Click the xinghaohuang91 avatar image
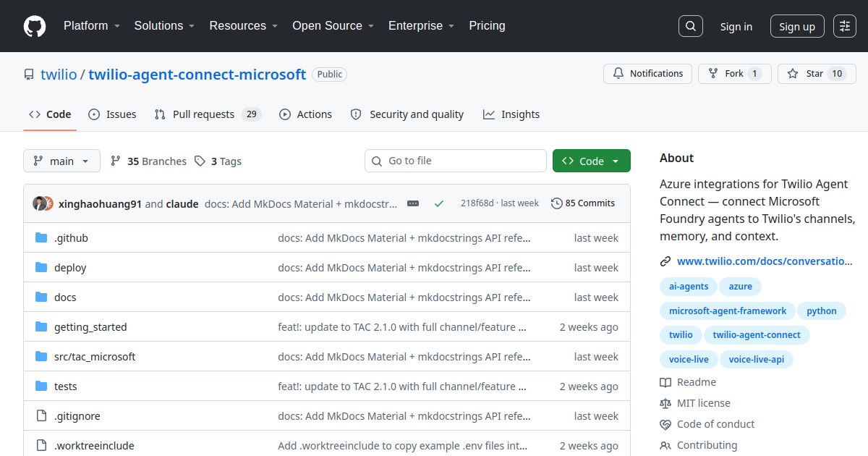 pos(40,203)
